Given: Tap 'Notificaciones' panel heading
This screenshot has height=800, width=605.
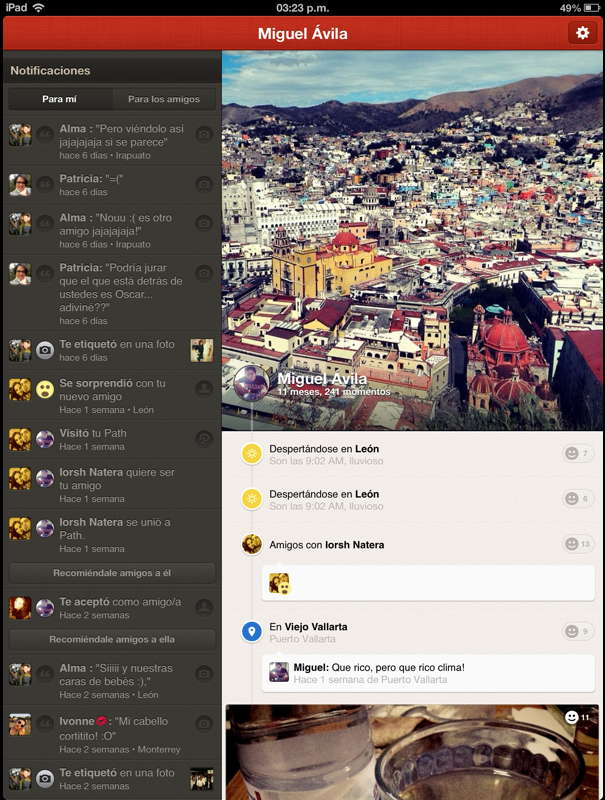Looking at the screenshot, I should click(50, 70).
